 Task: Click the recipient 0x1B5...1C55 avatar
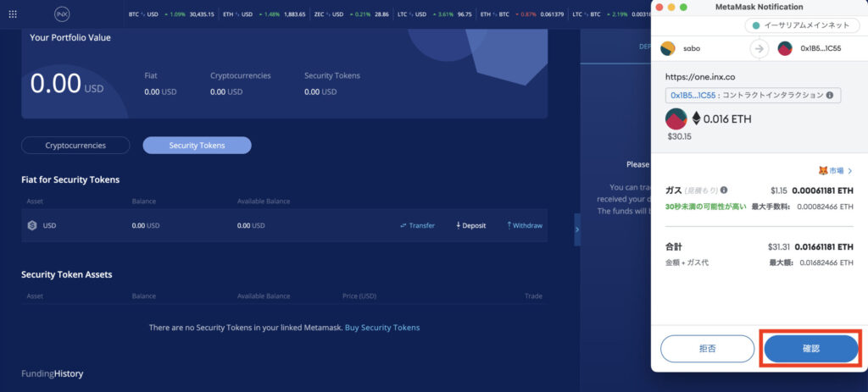tap(785, 48)
